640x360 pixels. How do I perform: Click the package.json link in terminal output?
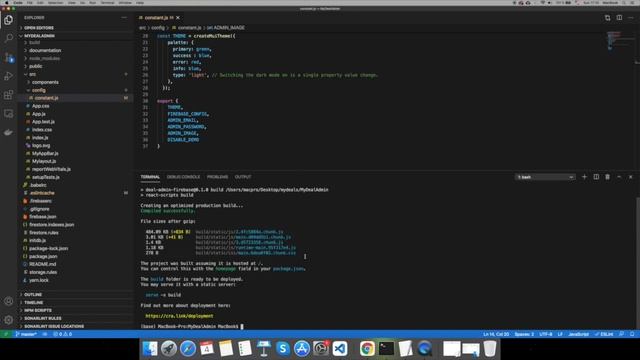pyautogui.click(x=288, y=269)
